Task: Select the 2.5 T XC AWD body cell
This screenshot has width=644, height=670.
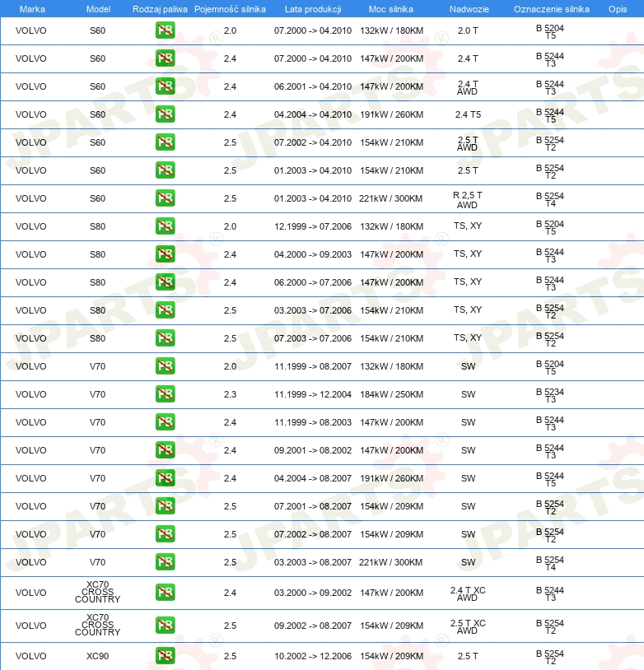Action: (x=468, y=626)
